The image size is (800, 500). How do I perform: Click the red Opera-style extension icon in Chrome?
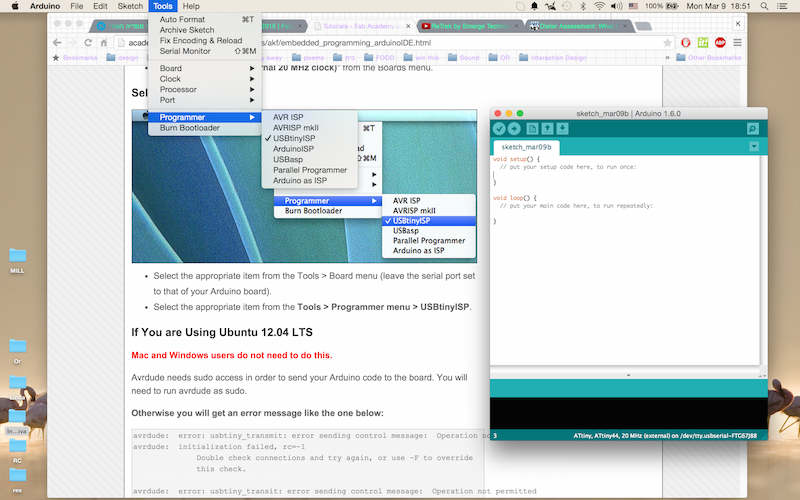point(686,43)
